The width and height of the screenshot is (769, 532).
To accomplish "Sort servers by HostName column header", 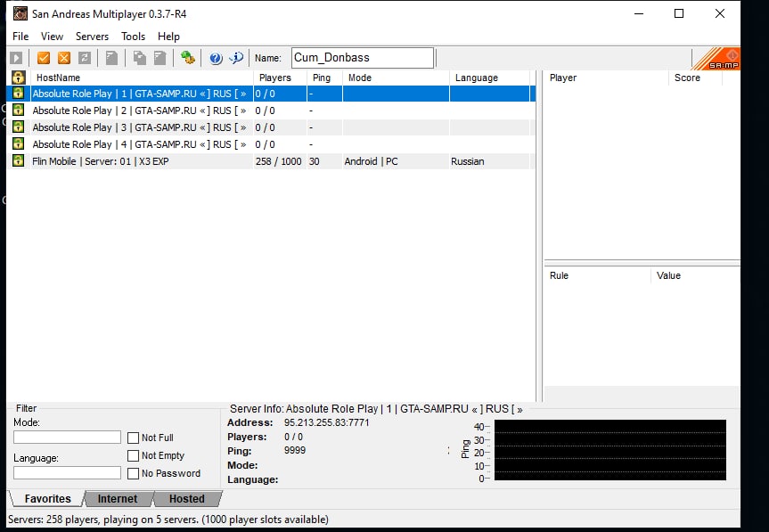I will coord(142,78).
